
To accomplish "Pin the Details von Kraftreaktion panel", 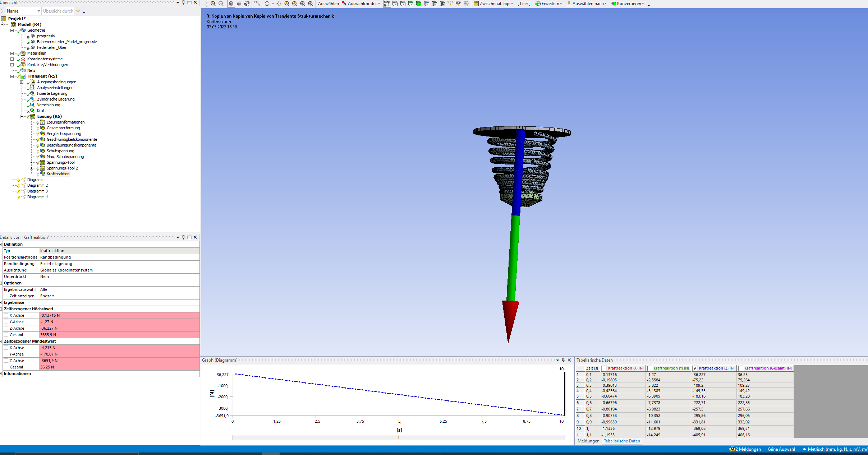I will pyautogui.click(x=183, y=237).
